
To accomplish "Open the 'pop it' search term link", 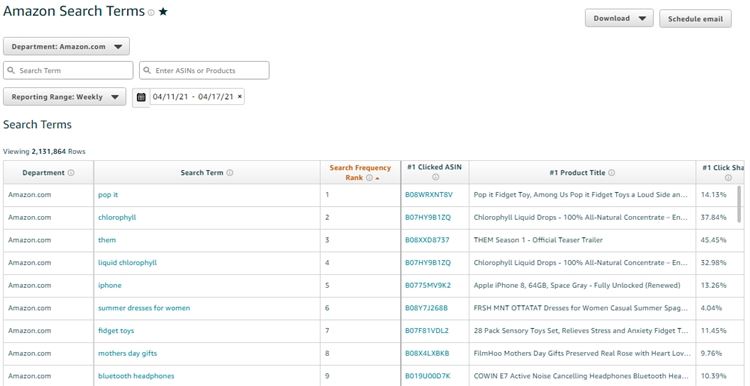I will 108,195.
